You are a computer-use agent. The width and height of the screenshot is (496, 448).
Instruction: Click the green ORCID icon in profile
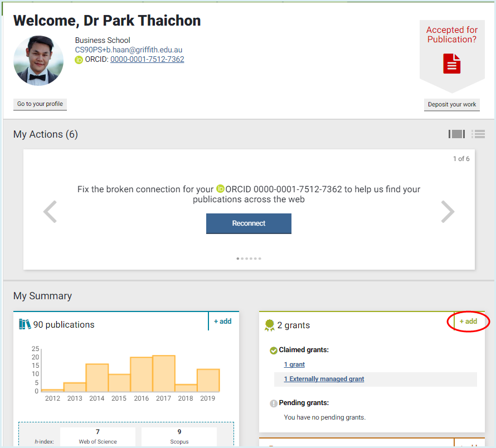(79, 60)
